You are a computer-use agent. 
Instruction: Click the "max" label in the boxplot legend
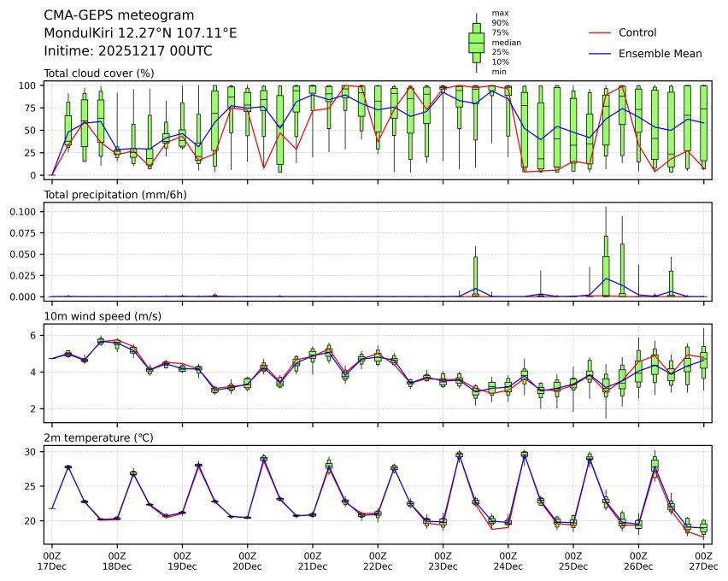tap(500, 14)
